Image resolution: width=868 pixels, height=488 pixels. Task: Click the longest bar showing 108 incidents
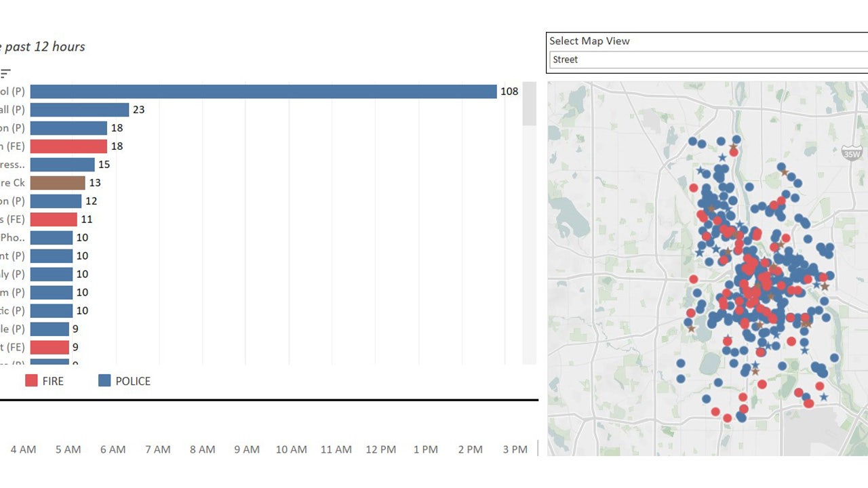[264, 91]
